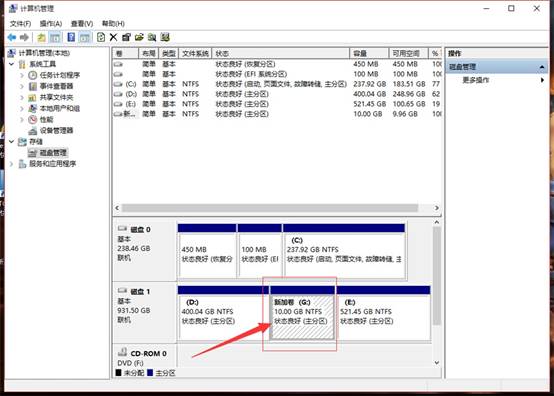Click the CD-ROM 0 drive label
The height and width of the screenshot is (396, 554).
click(x=148, y=354)
